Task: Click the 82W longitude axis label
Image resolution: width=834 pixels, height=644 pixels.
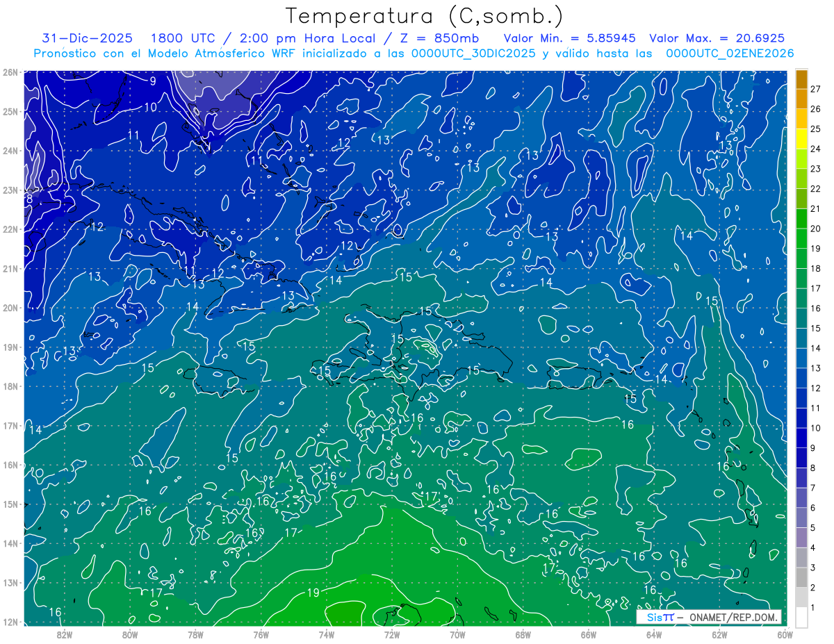Action: coord(65,634)
